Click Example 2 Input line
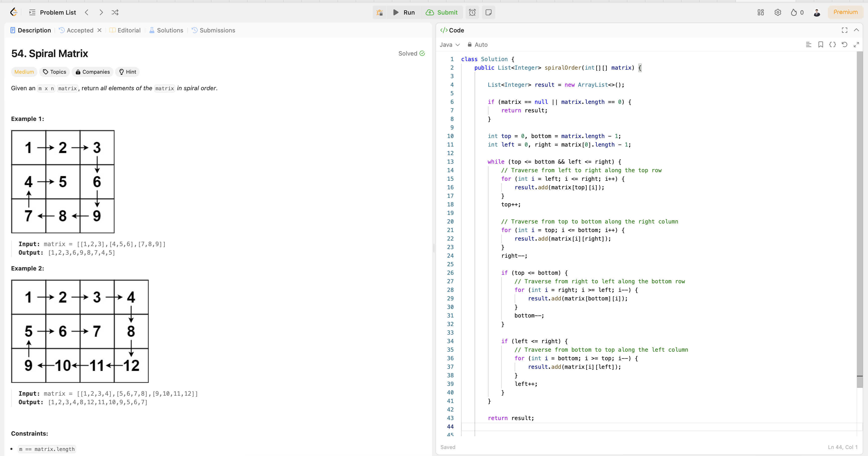 click(108, 394)
